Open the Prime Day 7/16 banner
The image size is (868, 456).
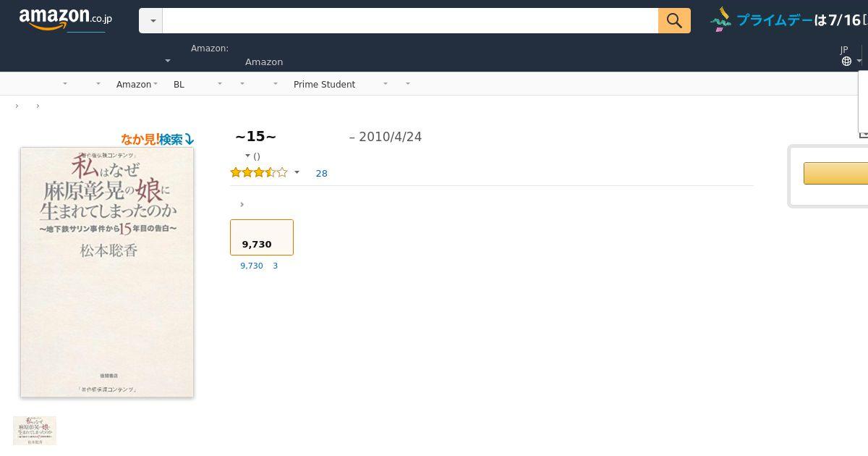(788, 20)
